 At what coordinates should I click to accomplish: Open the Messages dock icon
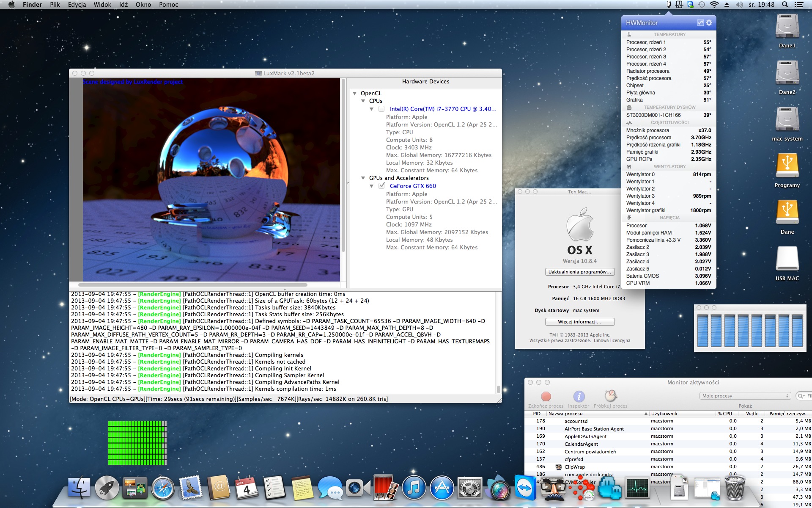pyautogui.click(x=330, y=488)
